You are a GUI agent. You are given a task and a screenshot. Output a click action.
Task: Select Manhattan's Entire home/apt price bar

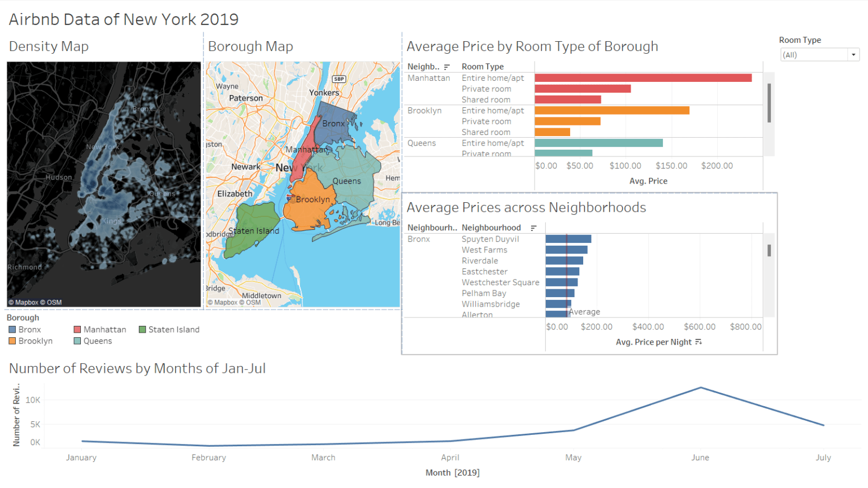pyautogui.click(x=644, y=77)
